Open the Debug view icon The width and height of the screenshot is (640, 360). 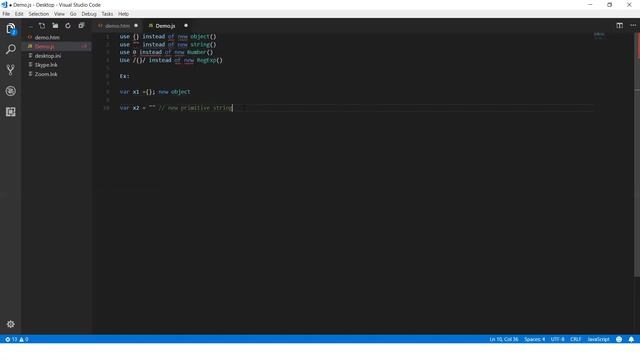click(x=11, y=91)
